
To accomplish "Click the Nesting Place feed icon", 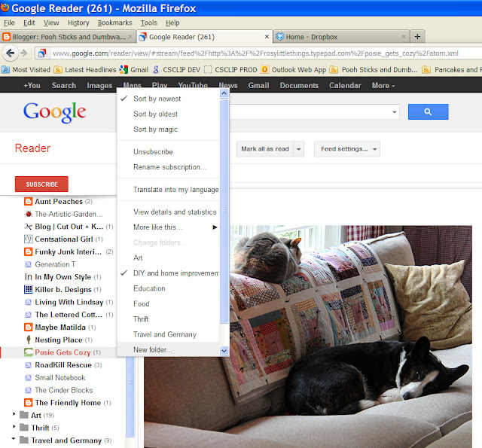I will tap(29, 340).
